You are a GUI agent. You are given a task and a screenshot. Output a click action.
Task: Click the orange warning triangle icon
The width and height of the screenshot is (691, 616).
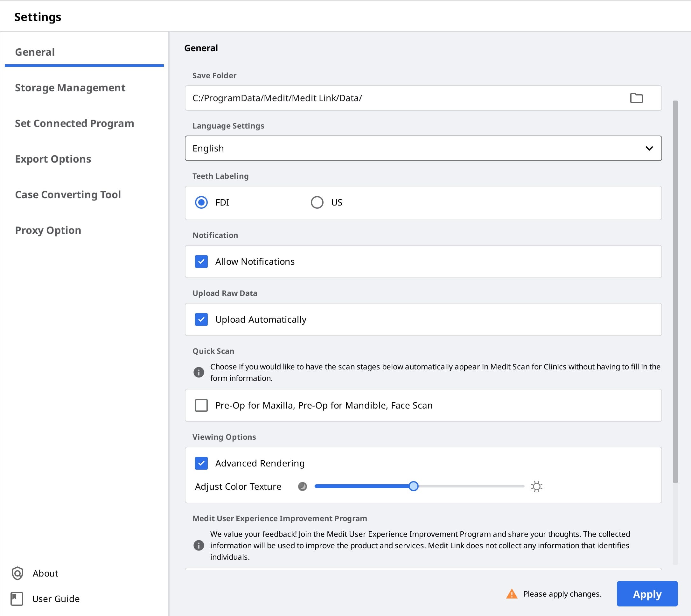pyautogui.click(x=512, y=594)
